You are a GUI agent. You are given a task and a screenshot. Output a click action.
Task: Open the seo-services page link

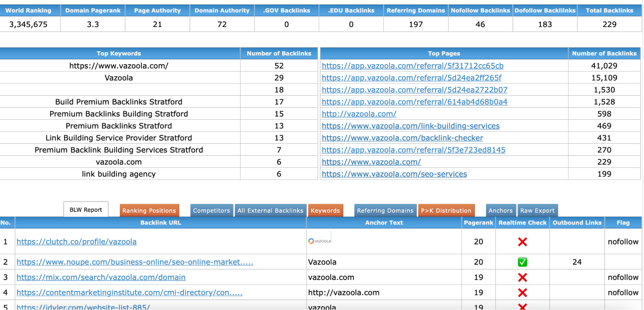pos(394,174)
